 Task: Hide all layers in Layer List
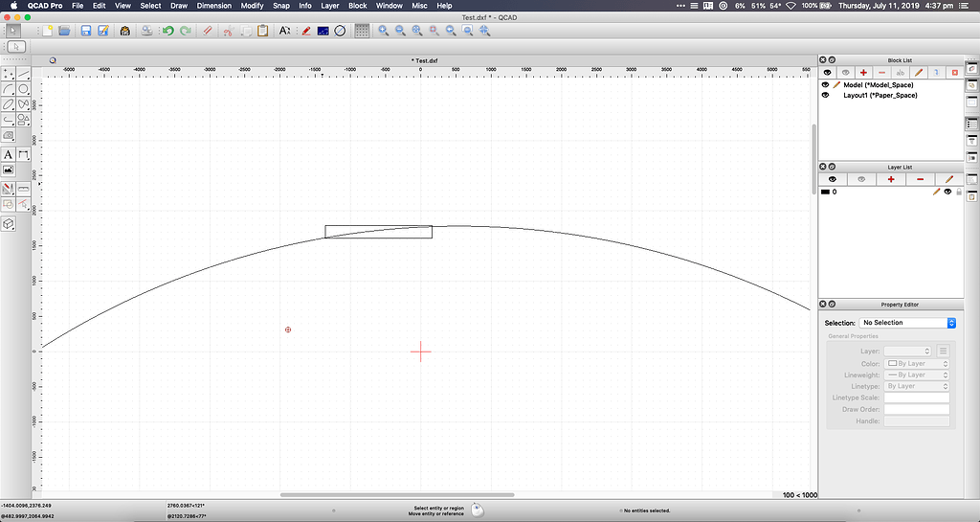coord(861,179)
